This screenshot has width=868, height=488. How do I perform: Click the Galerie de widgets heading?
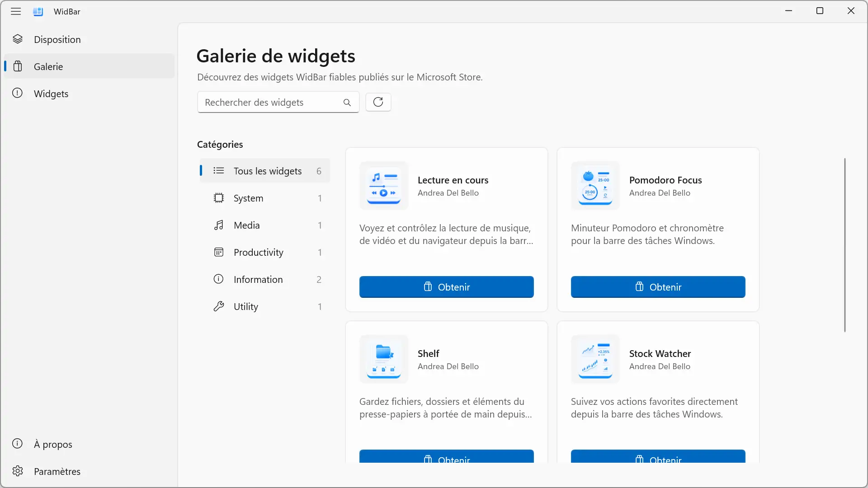pyautogui.click(x=276, y=56)
